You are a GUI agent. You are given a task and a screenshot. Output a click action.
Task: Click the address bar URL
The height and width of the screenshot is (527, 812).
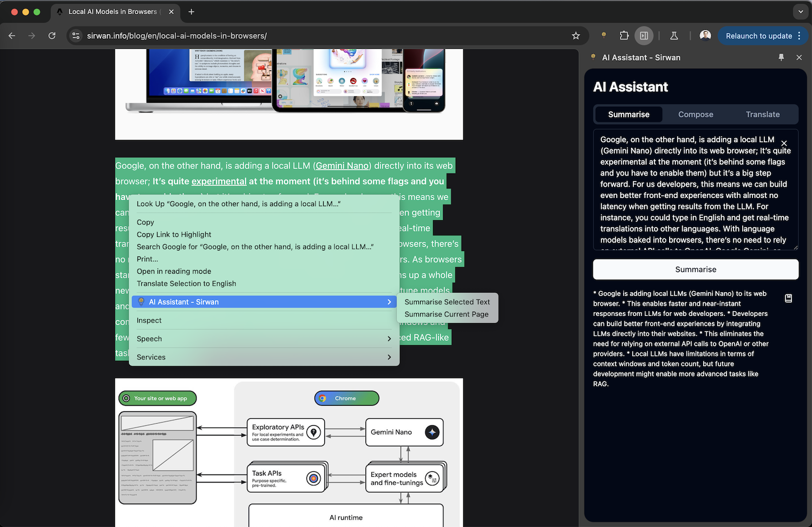[177, 36]
